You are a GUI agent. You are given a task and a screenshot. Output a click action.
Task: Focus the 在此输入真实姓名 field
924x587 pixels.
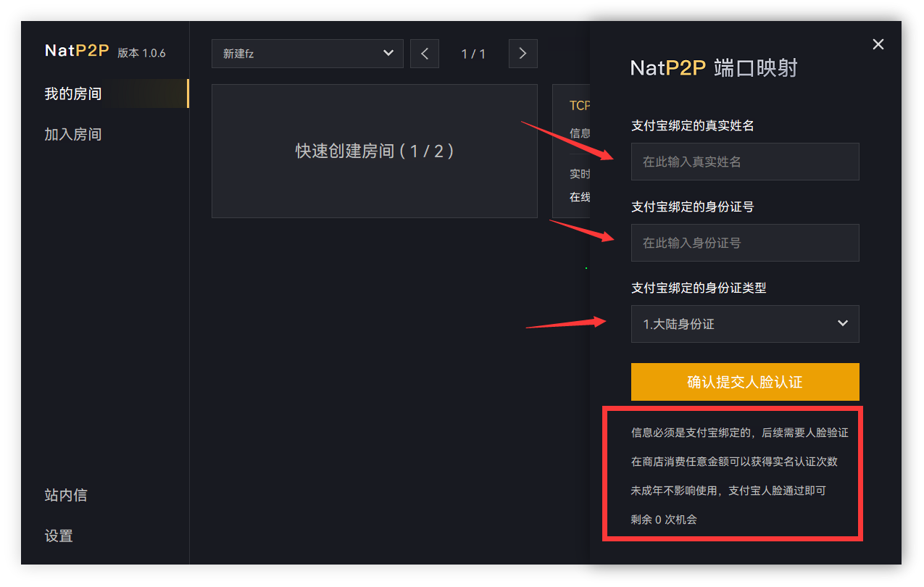(745, 162)
